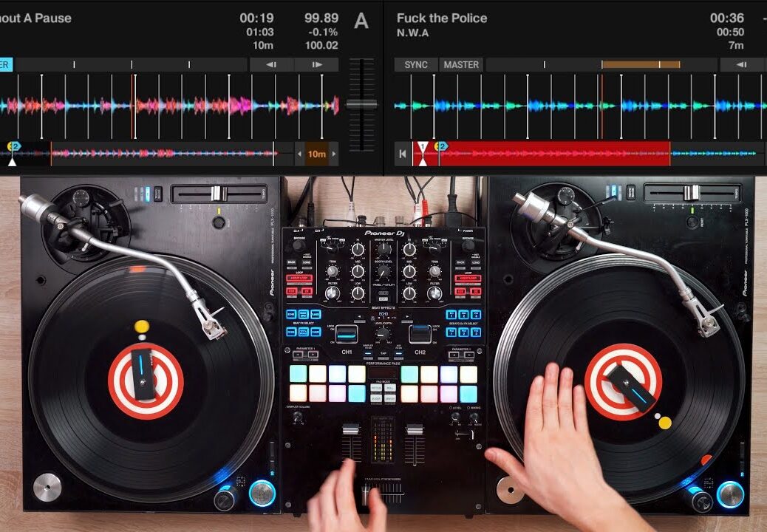Click the tempo slider on the right turntable
767x532 pixels.
[692, 193]
